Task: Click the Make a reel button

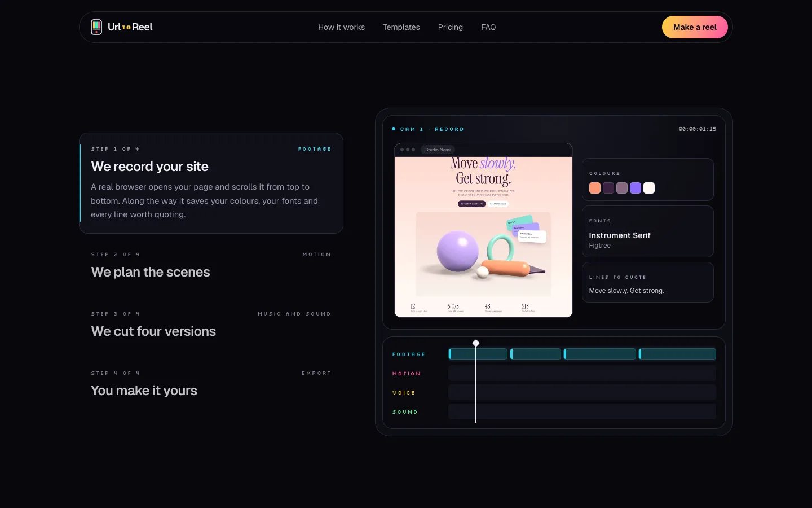Action: [x=695, y=27]
